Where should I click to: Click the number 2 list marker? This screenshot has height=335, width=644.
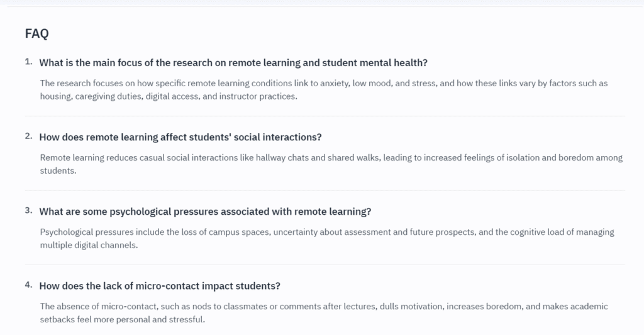click(28, 136)
